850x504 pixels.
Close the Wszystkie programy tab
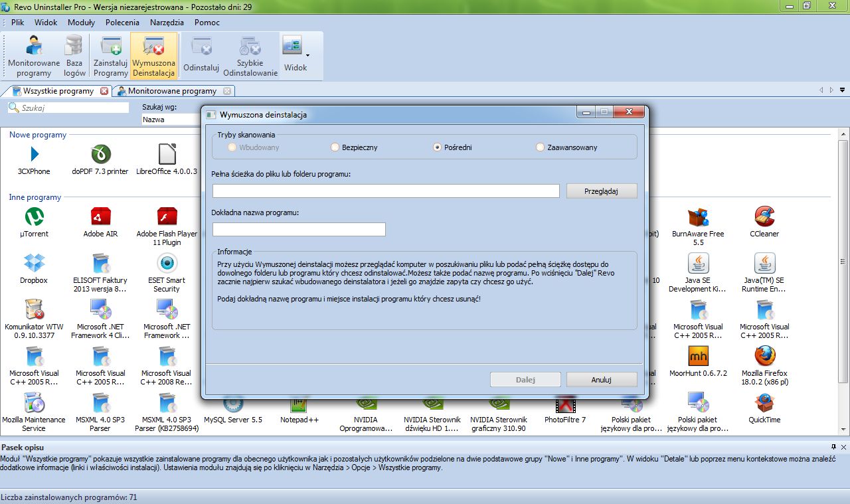(104, 91)
